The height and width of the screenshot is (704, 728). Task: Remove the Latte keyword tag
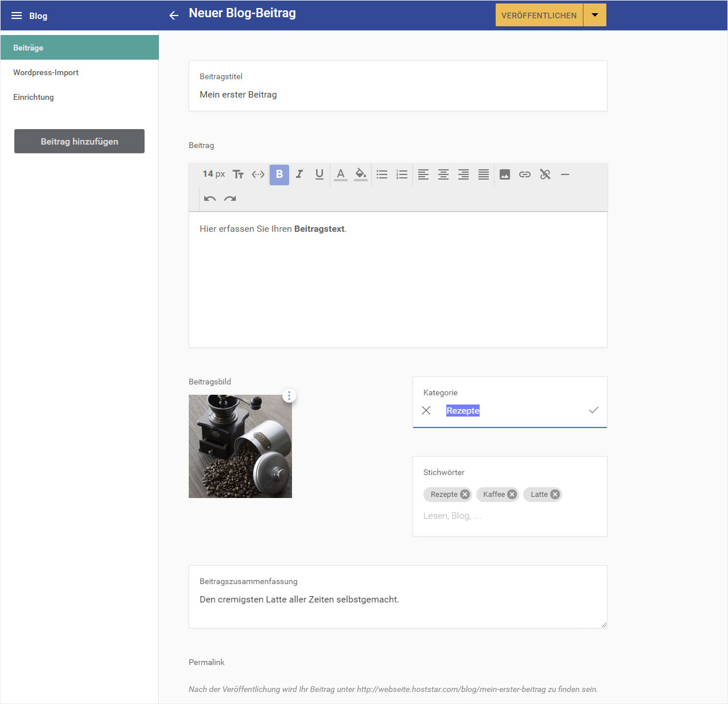[x=555, y=494]
